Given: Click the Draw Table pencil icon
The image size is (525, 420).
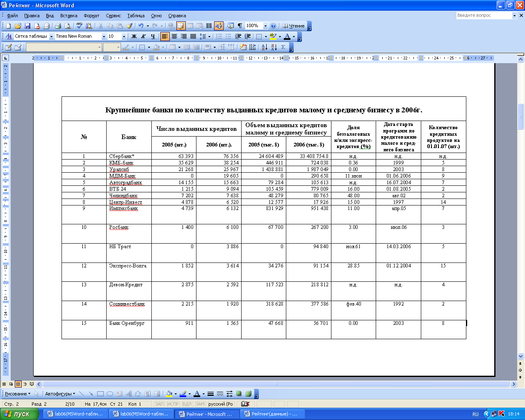Looking at the screenshot, I should [x=8, y=47].
